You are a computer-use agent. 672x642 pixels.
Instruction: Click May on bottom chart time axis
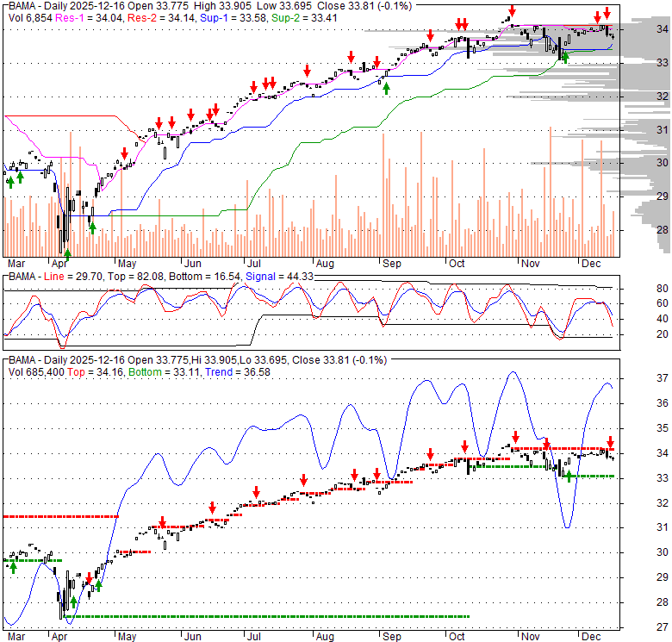click(x=127, y=637)
